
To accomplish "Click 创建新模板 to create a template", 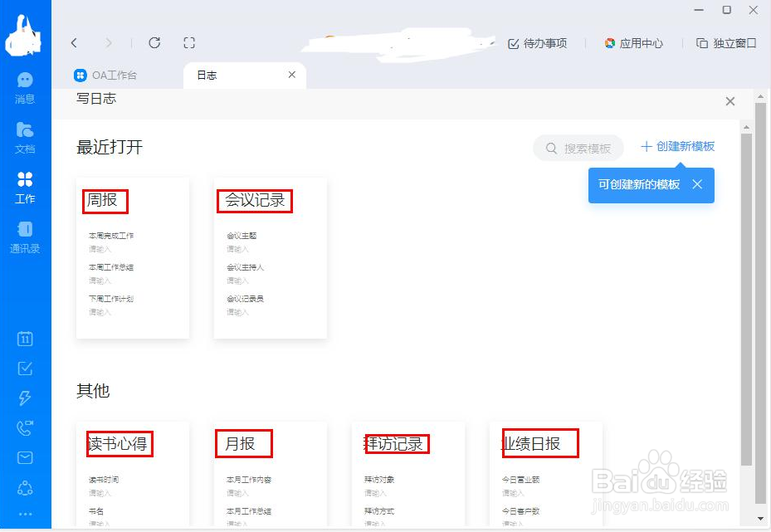I will click(x=678, y=147).
